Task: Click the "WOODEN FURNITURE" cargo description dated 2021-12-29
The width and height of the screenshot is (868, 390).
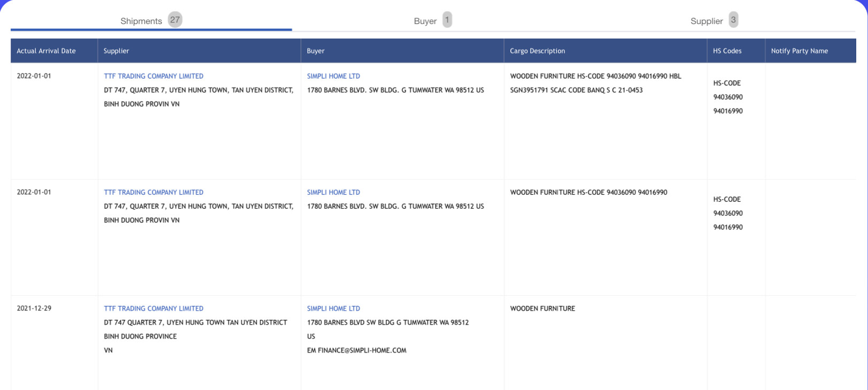Action: (x=542, y=309)
